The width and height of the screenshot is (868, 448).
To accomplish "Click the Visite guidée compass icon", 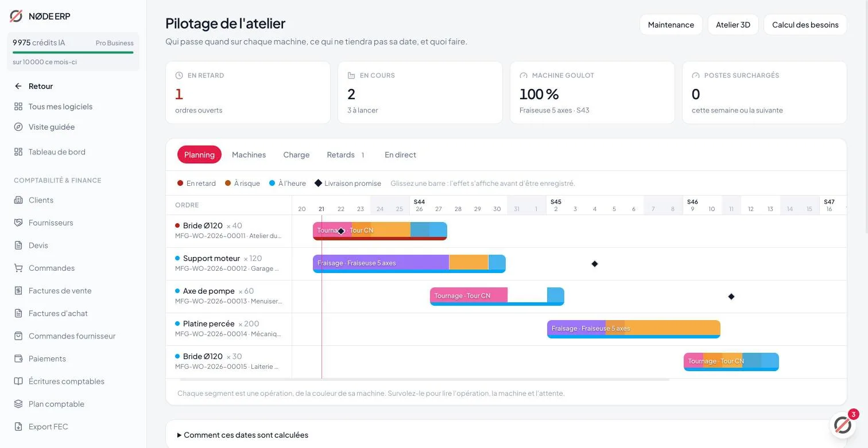I will pos(18,127).
